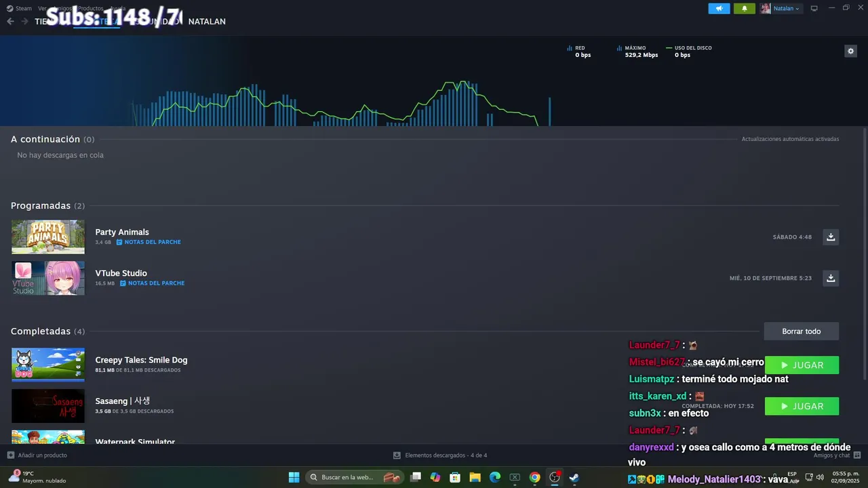Click the Borrar todo button

(801, 331)
